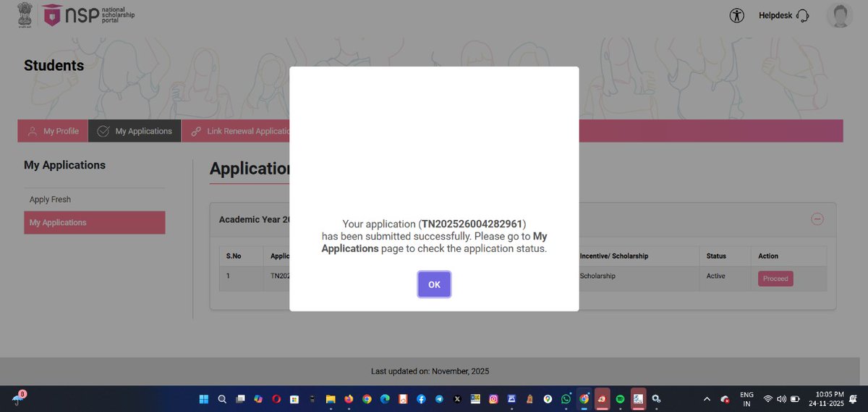Open File Explorer from the taskbar
The image size is (868, 412).
pyautogui.click(x=331, y=399)
